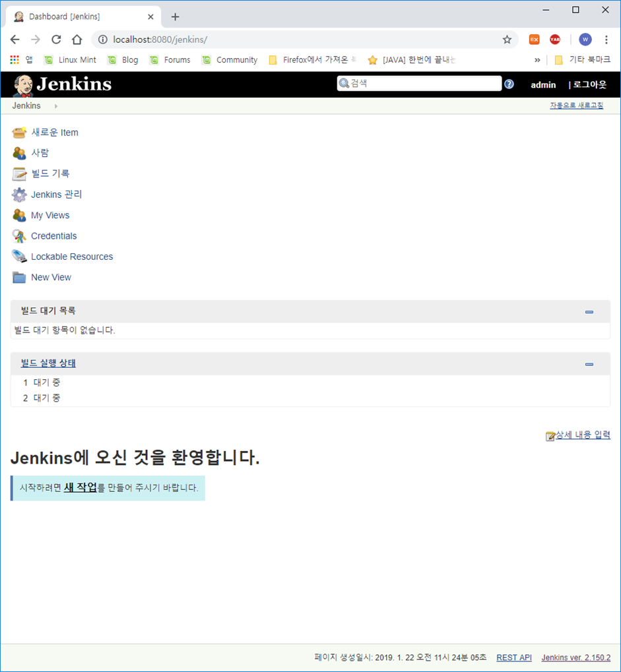Open the orange EX extension
Screen dimensions: 621x672
tap(534, 40)
